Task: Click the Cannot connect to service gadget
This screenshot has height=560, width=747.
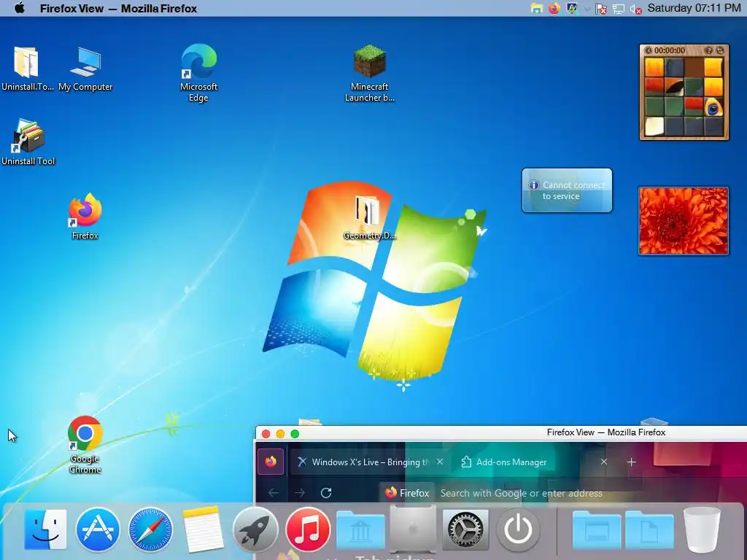Action: [x=567, y=190]
